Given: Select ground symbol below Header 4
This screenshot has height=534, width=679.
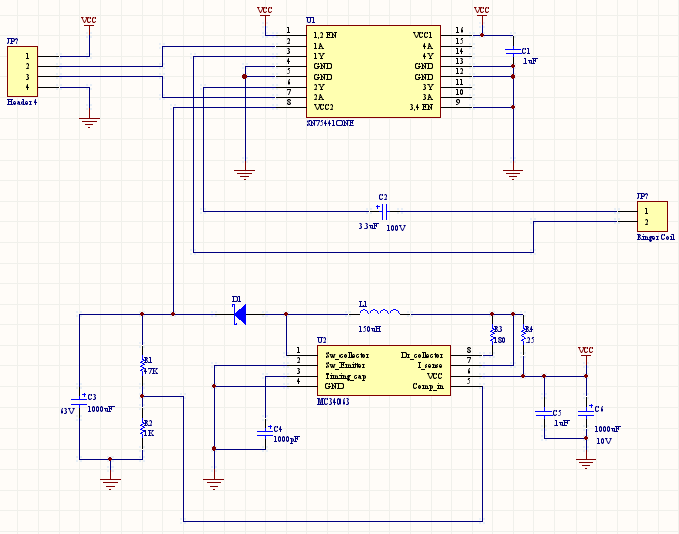Looking at the screenshot, I should [x=89, y=123].
